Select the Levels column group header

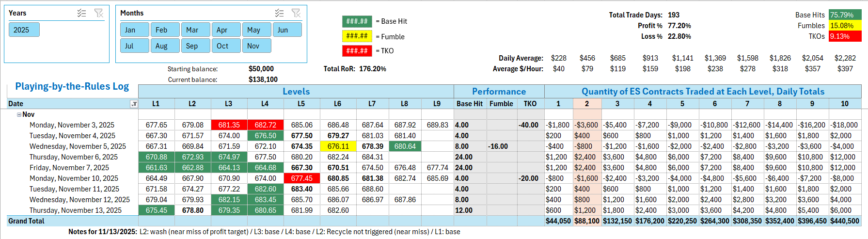pos(296,92)
